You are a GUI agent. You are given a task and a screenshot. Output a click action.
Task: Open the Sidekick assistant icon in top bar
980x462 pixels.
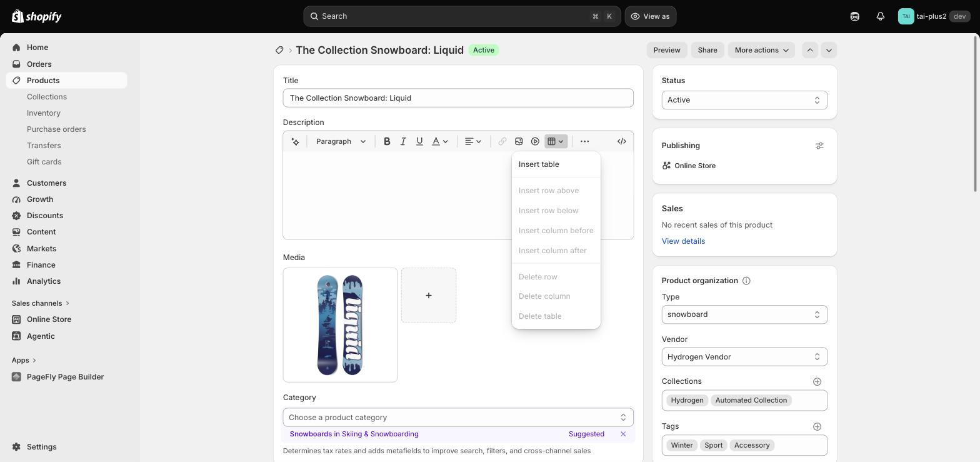click(854, 16)
